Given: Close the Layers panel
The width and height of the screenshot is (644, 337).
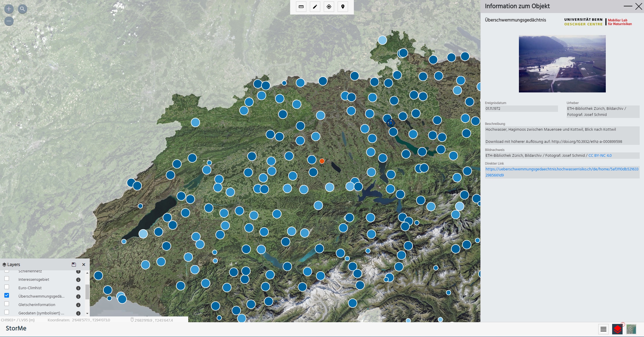Looking at the screenshot, I should point(84,265).
